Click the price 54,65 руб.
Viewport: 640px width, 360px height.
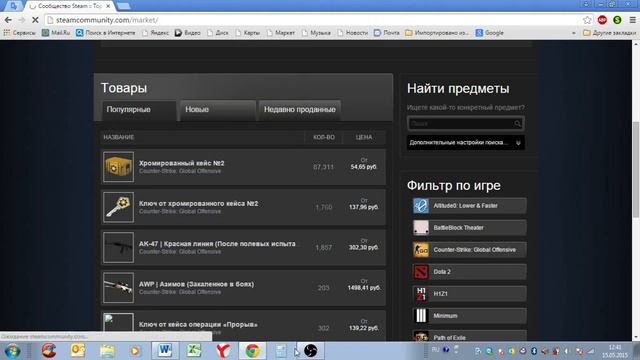point(364,167)
